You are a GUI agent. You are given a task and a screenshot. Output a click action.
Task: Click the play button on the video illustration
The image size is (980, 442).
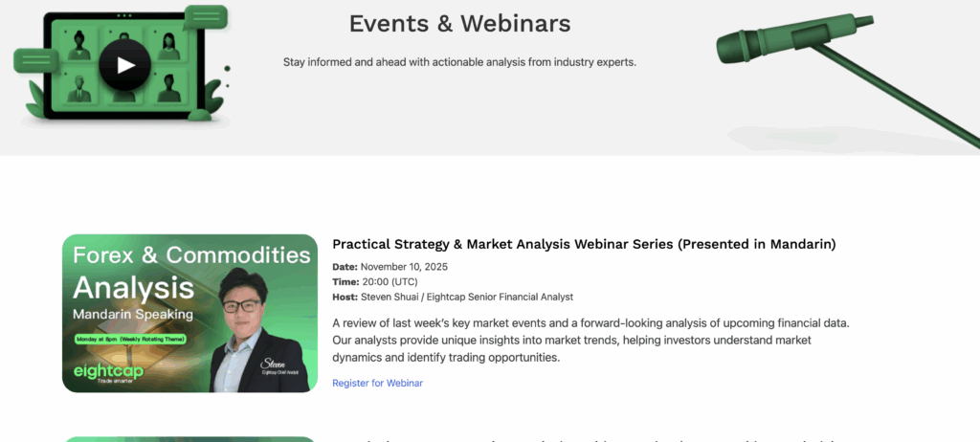tap(124, 65)
